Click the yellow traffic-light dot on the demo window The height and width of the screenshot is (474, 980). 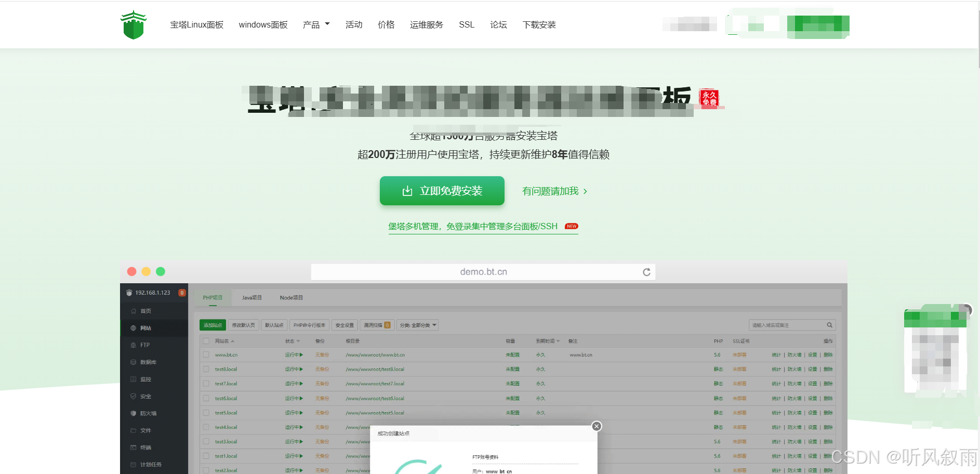(x=146, y=271)
